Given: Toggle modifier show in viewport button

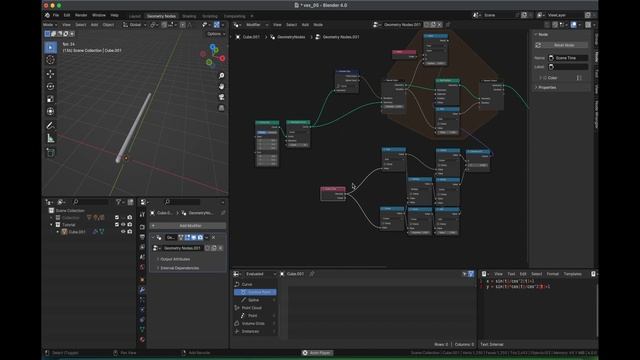Looking at the screenshot, I should point(194,238).
